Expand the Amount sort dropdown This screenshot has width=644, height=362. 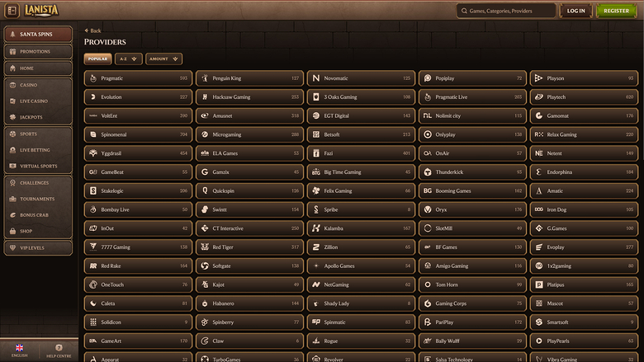tap(163, 59)
